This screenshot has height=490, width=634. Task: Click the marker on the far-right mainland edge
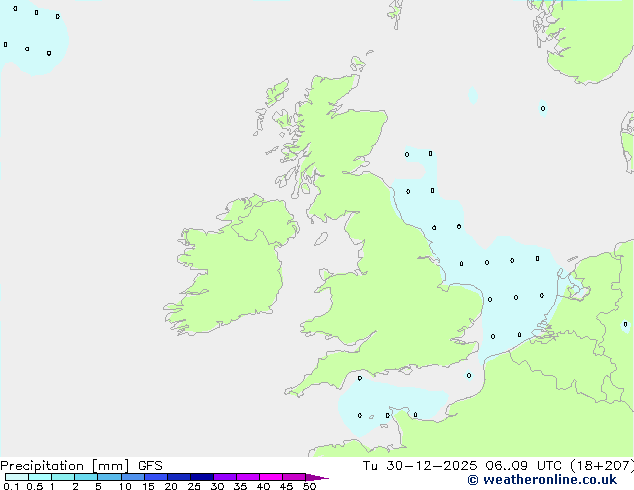[x=625, y=324]
